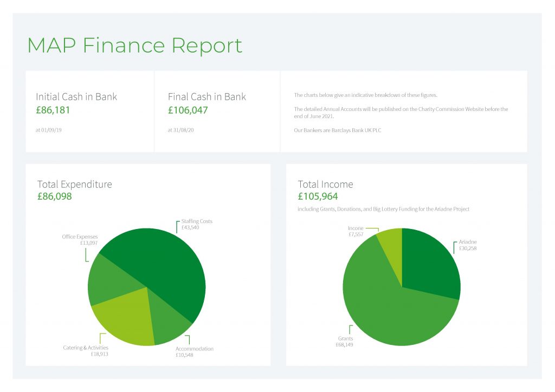The height and width of the screenshot is (392, 555).
Task: Open the Ariadne £30,258 label callout
Action: point(469,245)
